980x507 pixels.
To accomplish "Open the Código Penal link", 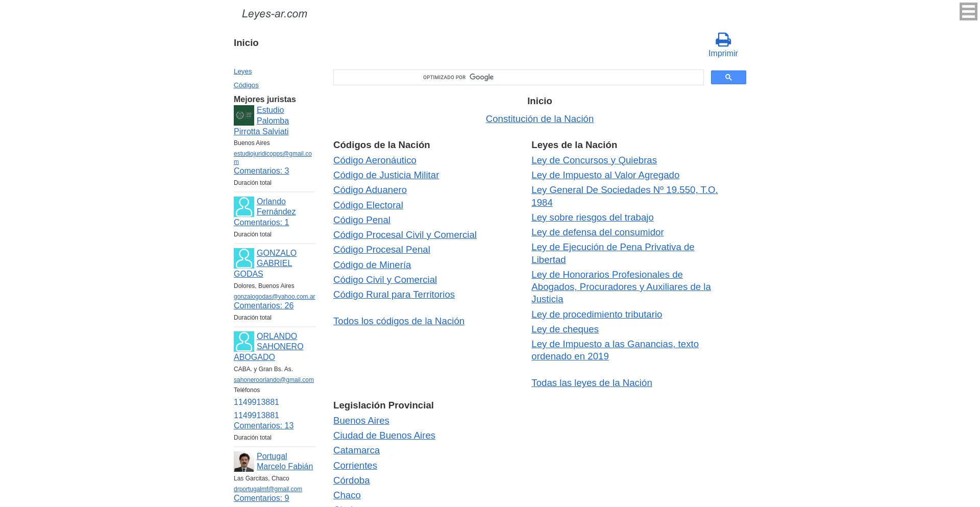I will pos(361,220).
